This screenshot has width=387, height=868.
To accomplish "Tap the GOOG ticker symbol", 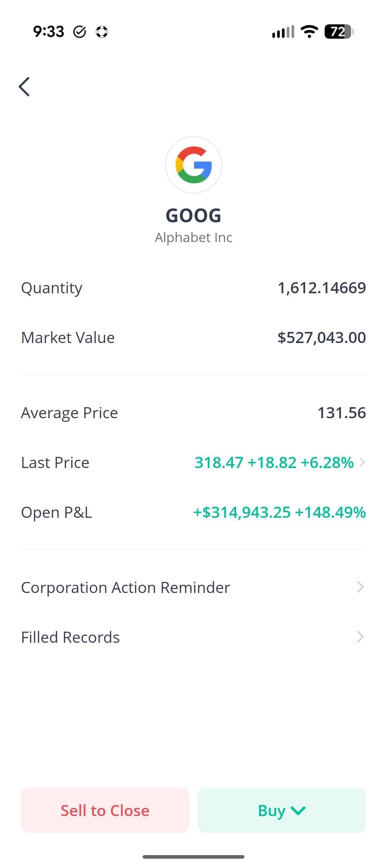I will (193, 216).
